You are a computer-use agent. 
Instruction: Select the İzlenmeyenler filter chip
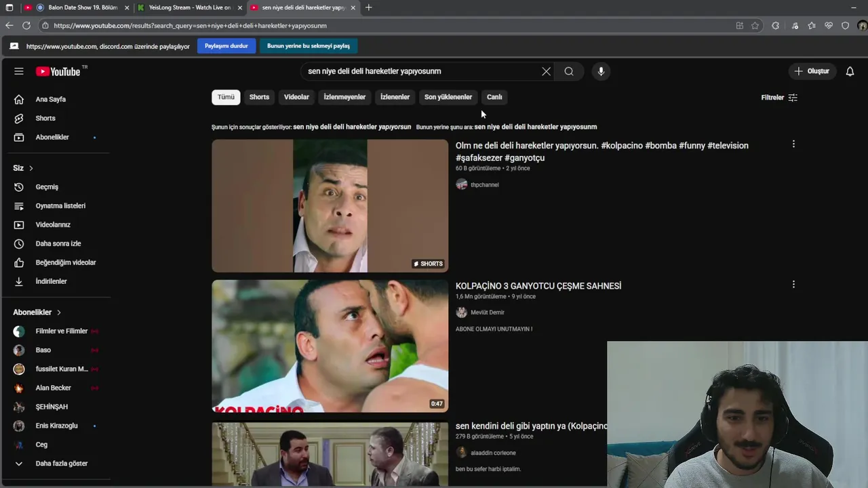[344, 97]
